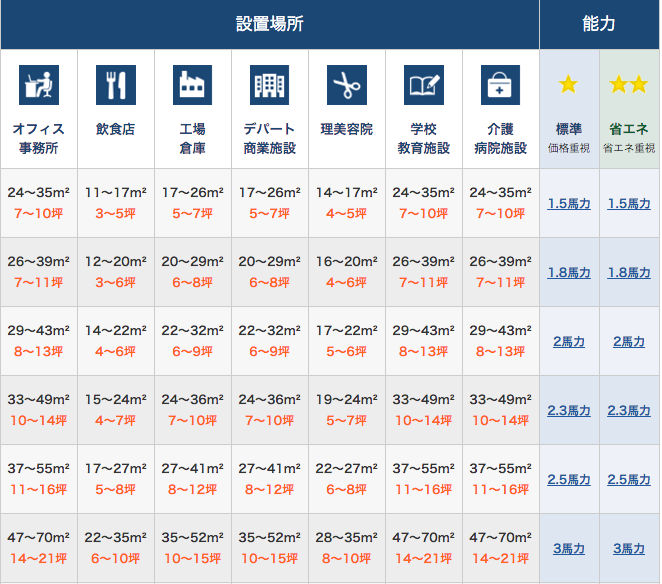Click the 学校教育施設 label
This screenshot has height=584, width=662.
pos(423,139)
